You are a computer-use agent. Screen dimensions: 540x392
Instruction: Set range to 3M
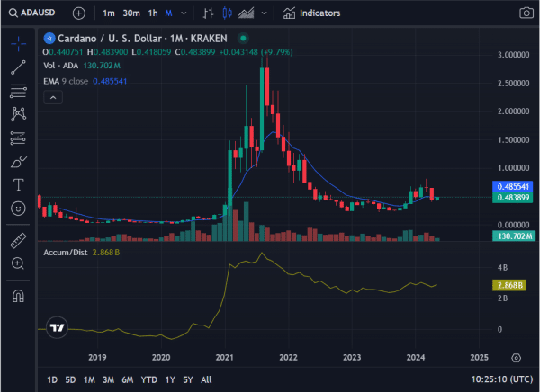pos(109,379)
